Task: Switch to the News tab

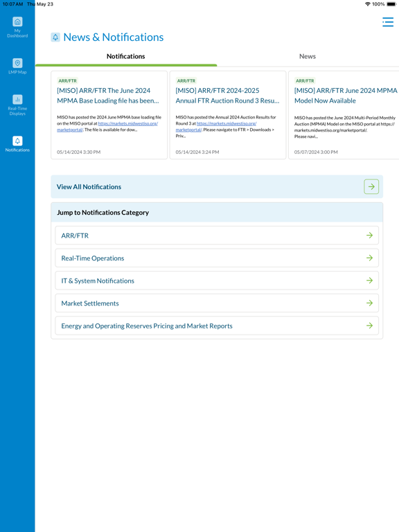Action: point(308,57)
